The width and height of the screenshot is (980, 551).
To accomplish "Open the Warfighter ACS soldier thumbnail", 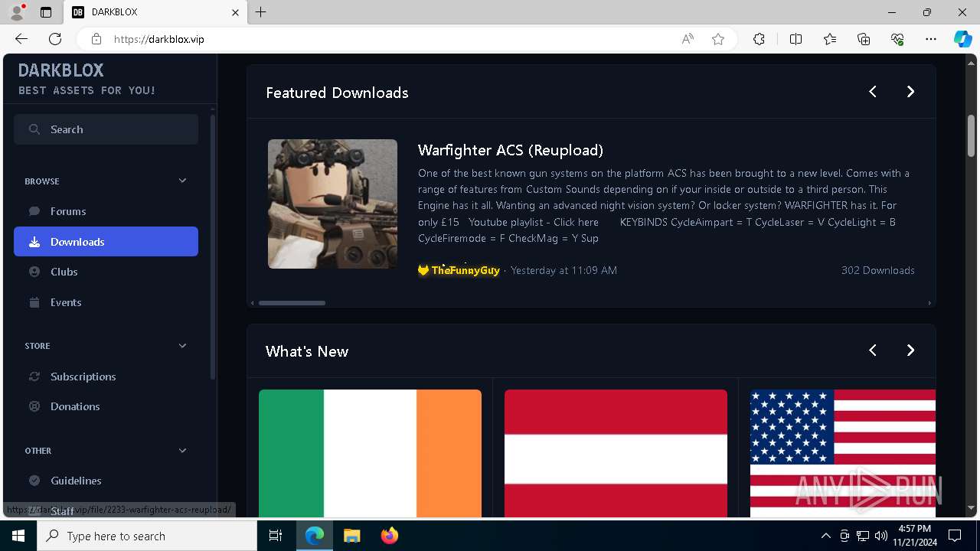I will pyautogui.click(x=332, y=204).
